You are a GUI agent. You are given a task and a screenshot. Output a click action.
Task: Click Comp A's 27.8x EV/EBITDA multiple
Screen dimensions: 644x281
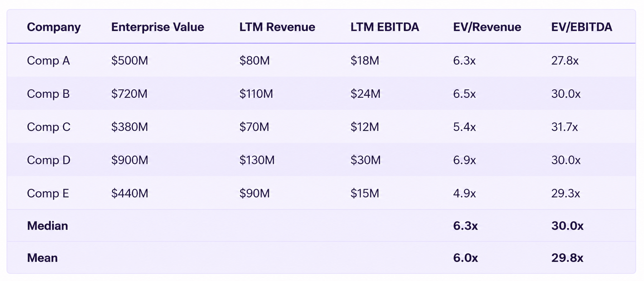[565, 60]
